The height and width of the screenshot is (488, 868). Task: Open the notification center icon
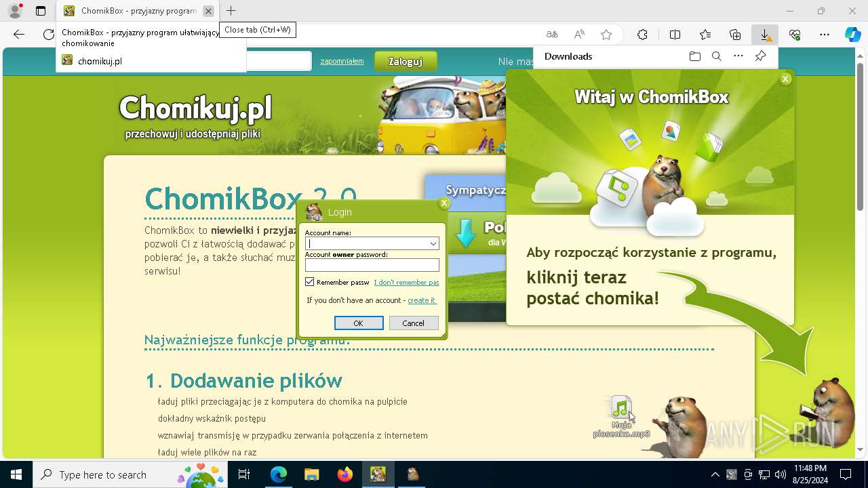[x=846, y=474]
